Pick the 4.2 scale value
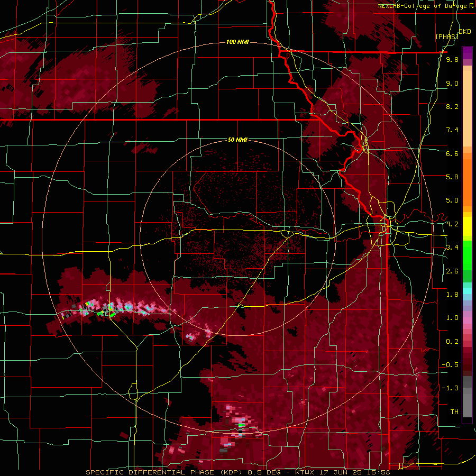 (452, 224)
